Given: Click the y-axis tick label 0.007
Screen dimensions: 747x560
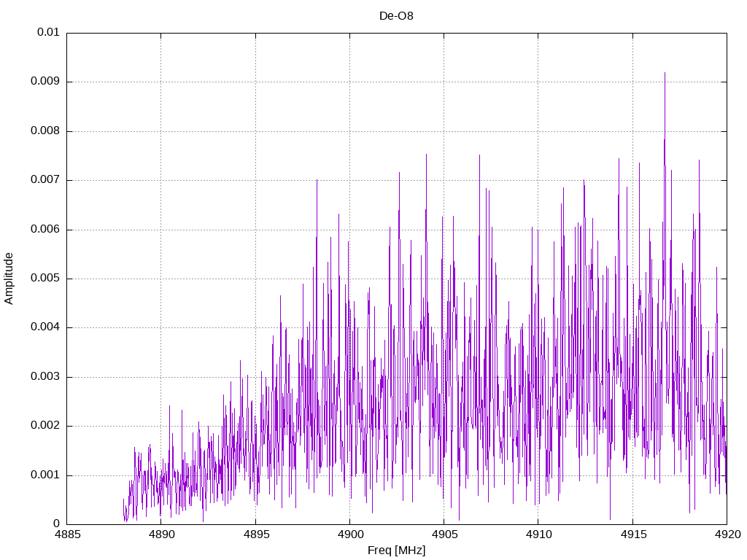Looking at the screenshot, I should tap(45, 180).
